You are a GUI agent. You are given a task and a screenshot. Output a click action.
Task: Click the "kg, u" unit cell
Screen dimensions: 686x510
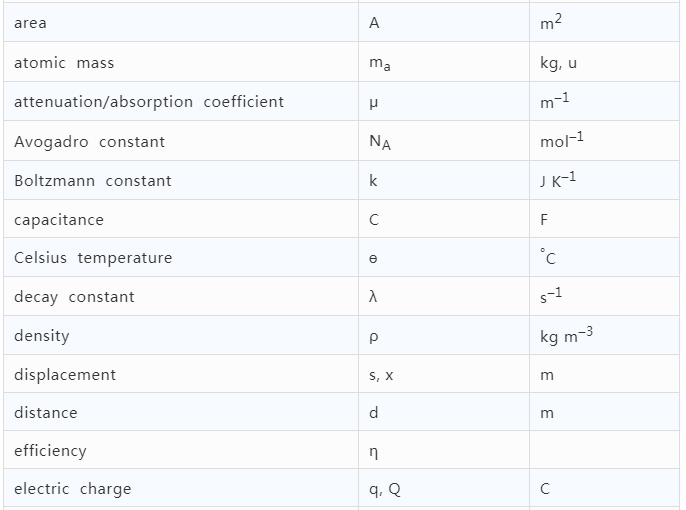(x=558, y=63)
